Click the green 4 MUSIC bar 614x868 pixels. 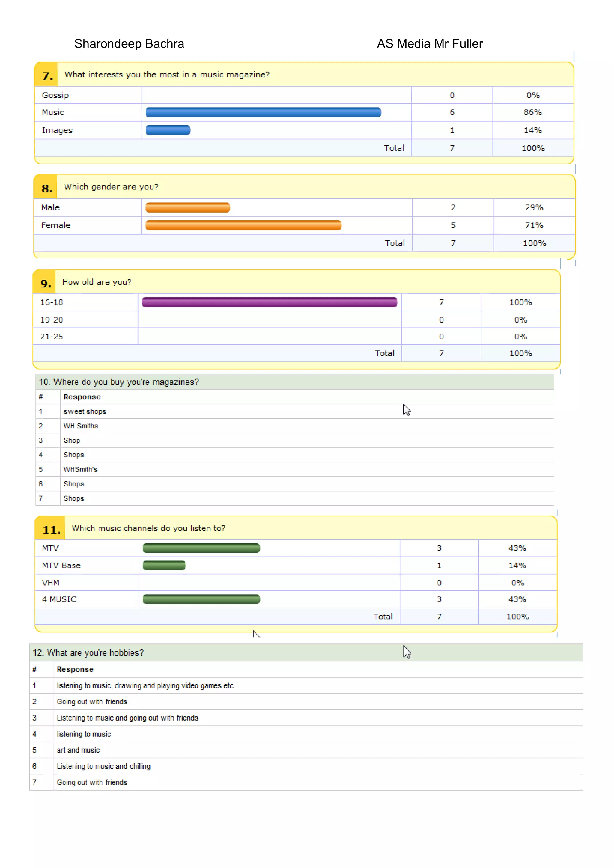point(201,599)
